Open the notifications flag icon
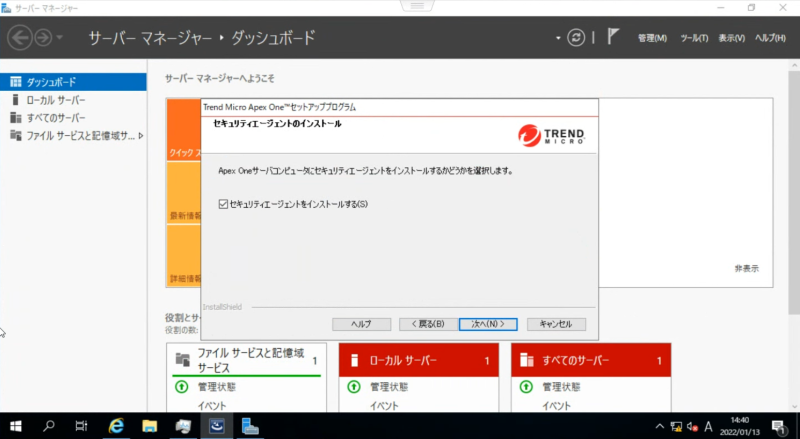800x439 pixels. (613, 37)
